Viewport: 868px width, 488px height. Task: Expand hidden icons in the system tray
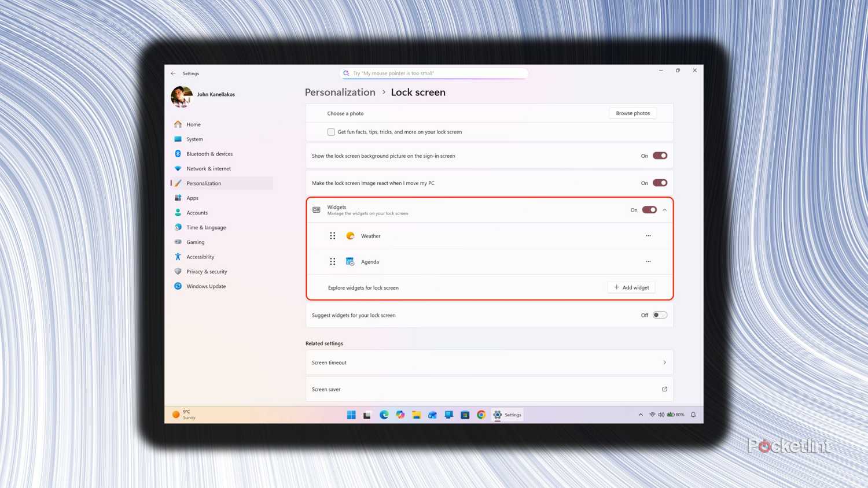pyautogui.click(x=641, y=415)
